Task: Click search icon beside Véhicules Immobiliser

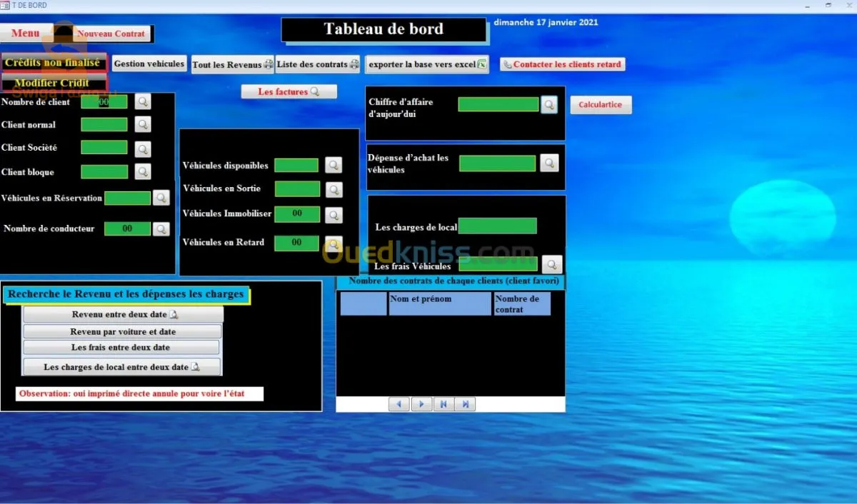Action: pos(334,215)
